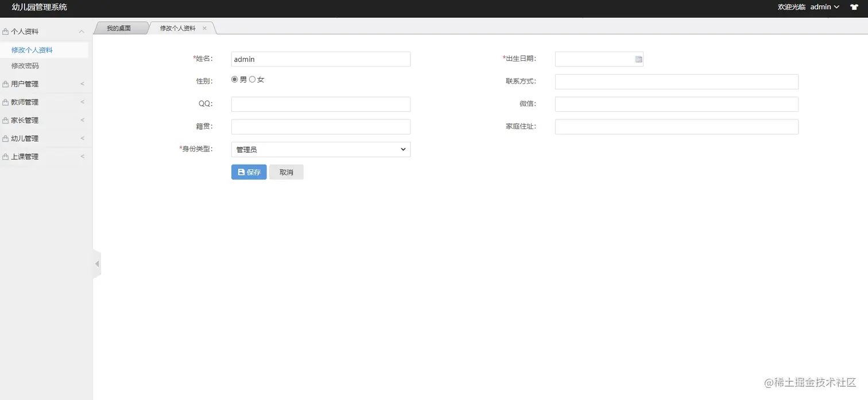Image resolution: width=868 pixels, height=400 pixels.
Task: Close the 修改个人资料 tab with its x
Action: [204, 28]
